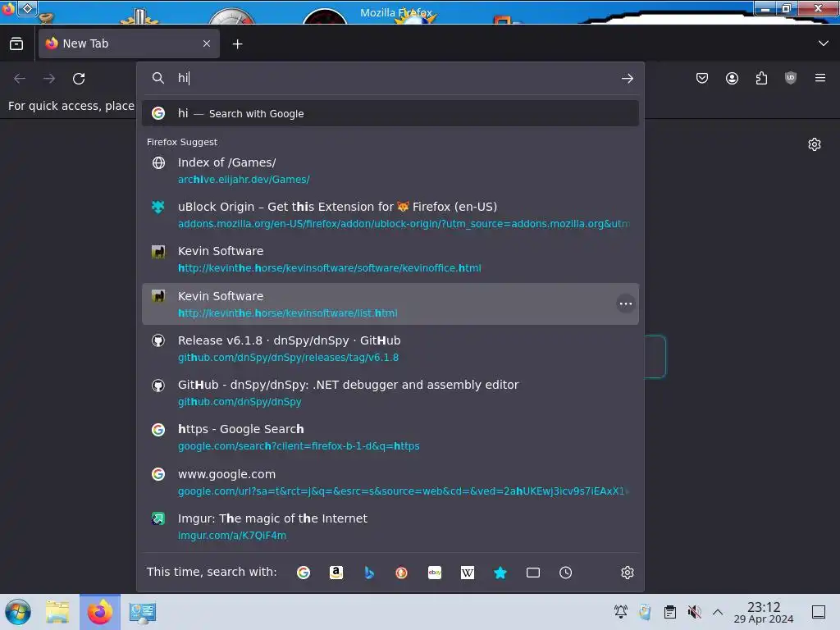Search this time with DuckDuckGo icon
The width and height of the screenshot is (840, 630).
click(402, 572)
